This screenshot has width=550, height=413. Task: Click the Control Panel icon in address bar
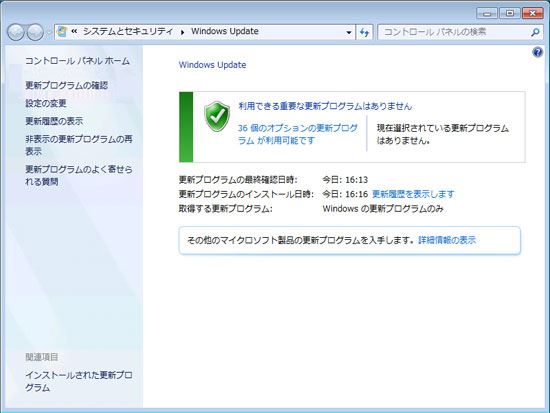62,32
